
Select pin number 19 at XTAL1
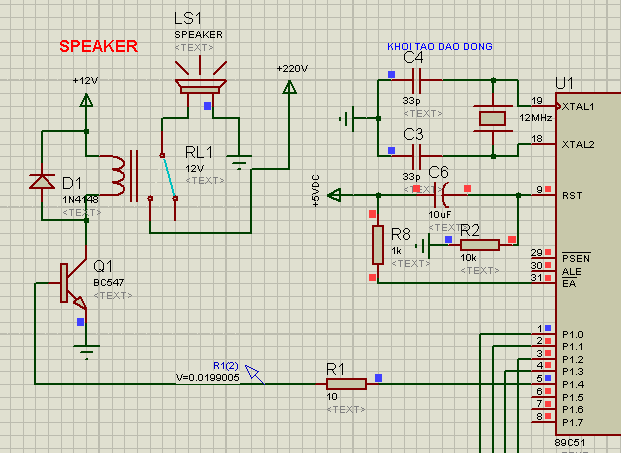click(537, 101)
